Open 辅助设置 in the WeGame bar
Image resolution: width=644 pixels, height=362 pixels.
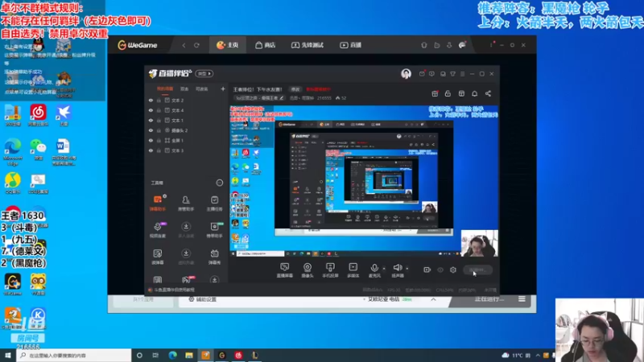coord(203,299)
